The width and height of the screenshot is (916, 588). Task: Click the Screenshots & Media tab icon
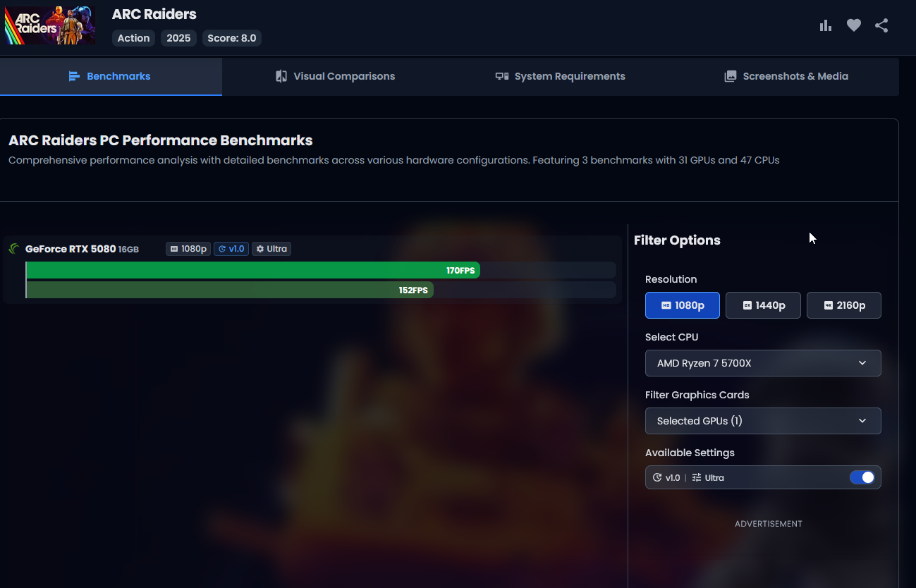coord(731,76)
